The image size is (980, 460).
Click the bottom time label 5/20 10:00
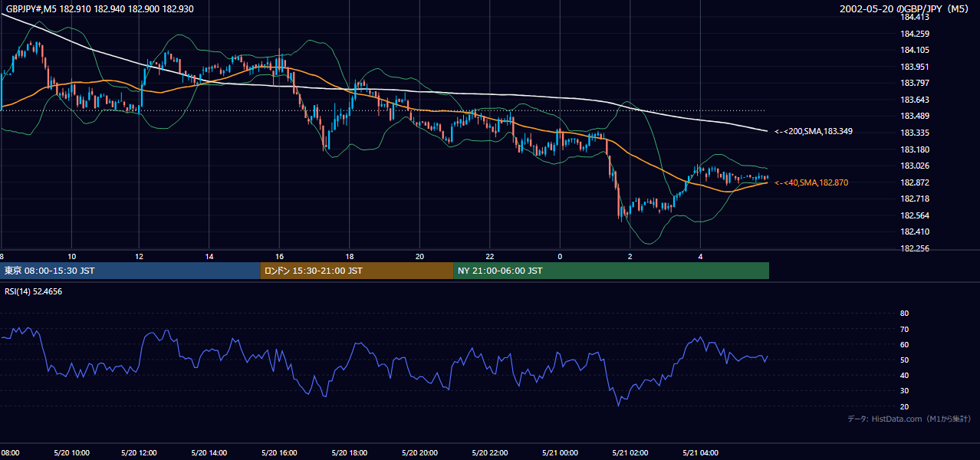point(71,453)
